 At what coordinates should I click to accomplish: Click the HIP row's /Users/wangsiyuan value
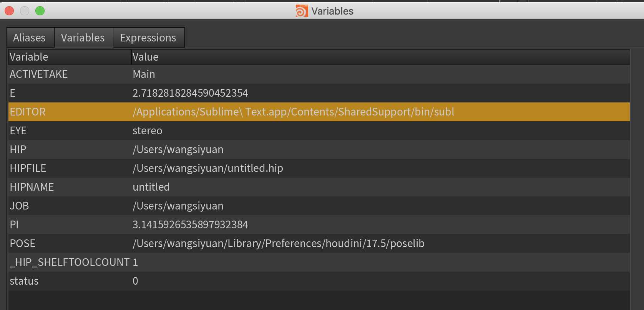[178, 149]
